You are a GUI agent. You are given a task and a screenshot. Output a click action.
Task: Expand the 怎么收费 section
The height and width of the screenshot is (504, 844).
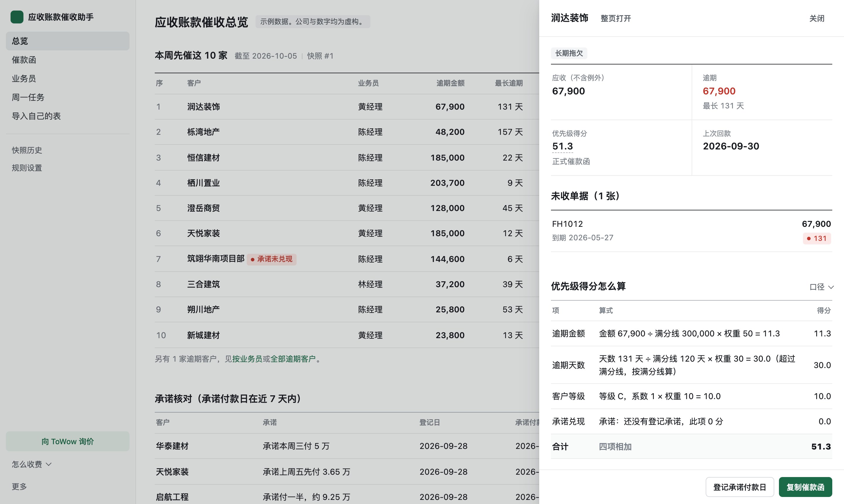point(32,464)
